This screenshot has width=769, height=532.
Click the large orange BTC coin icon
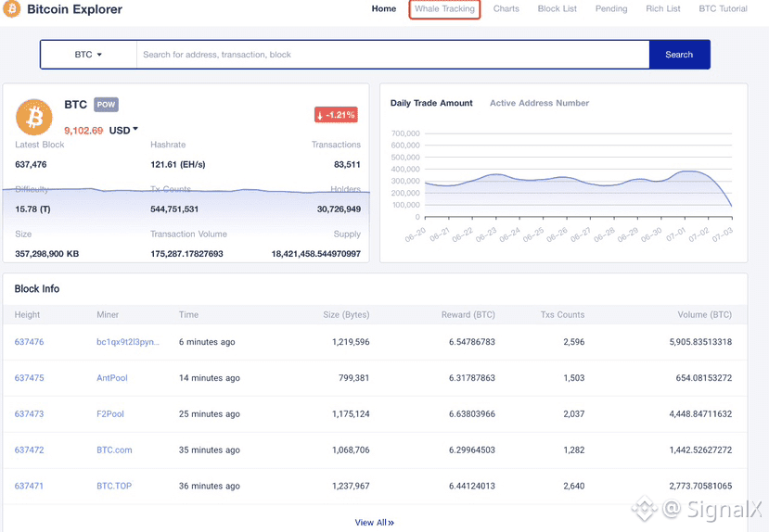[34, 117]
